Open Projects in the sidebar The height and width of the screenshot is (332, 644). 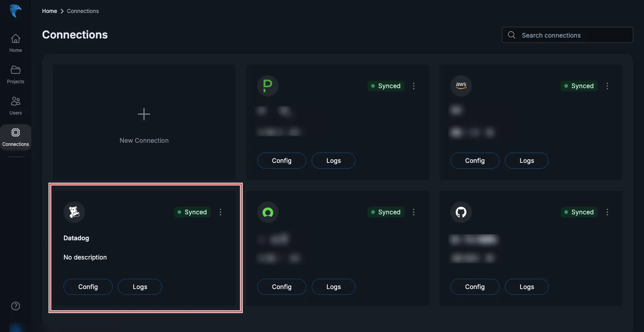pos(16,74)
